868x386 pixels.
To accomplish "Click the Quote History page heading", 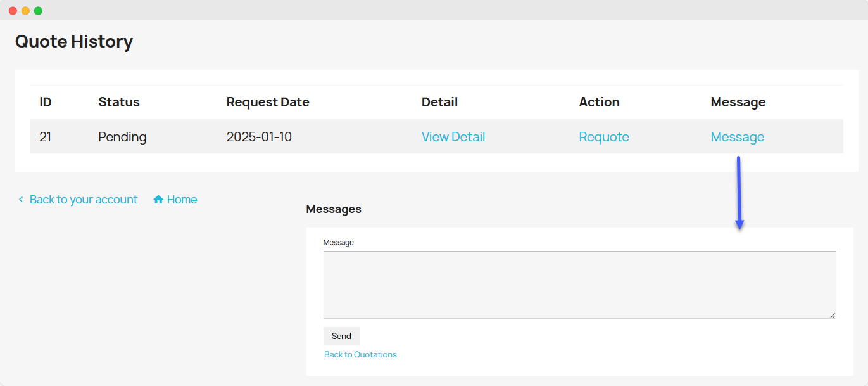I will click(74, 42).
